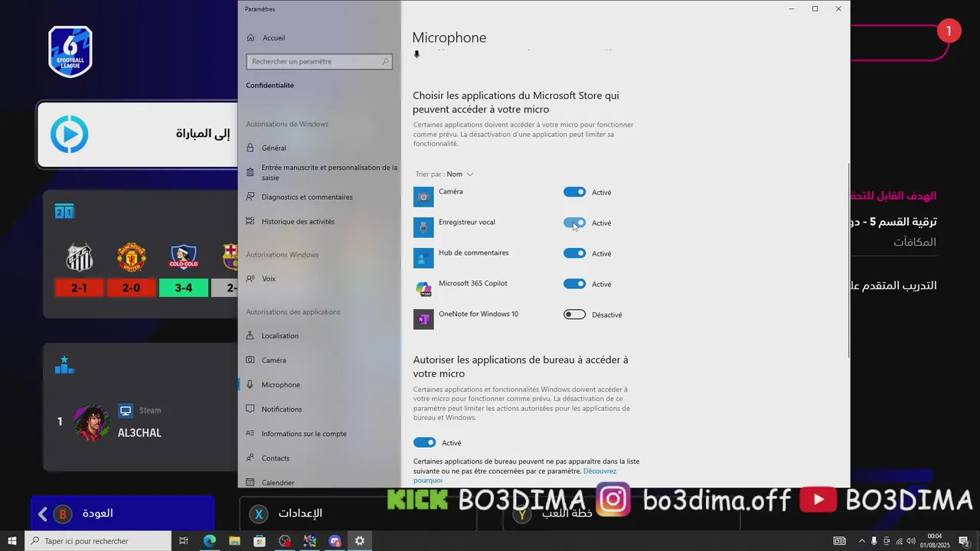
Task: Click the green 3-4 match result box
Action: coord(184,288)
